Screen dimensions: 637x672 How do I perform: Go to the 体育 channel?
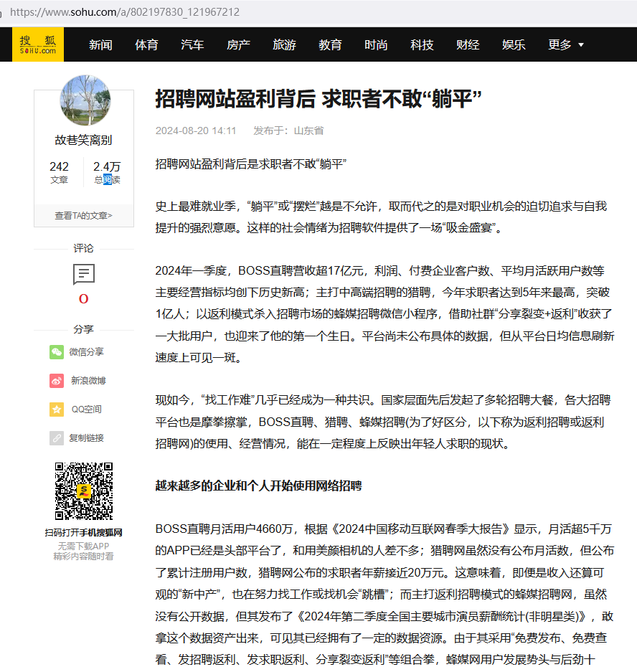tap(146, 44)
